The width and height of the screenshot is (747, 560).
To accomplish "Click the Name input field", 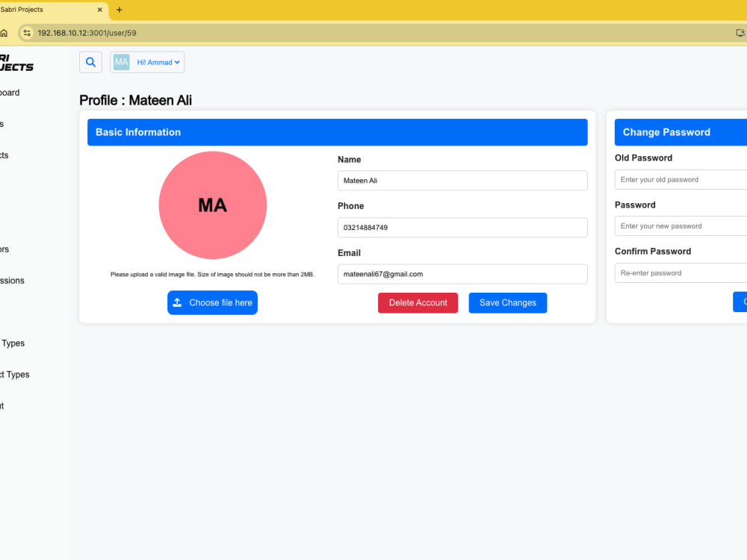I will (462, 181).
